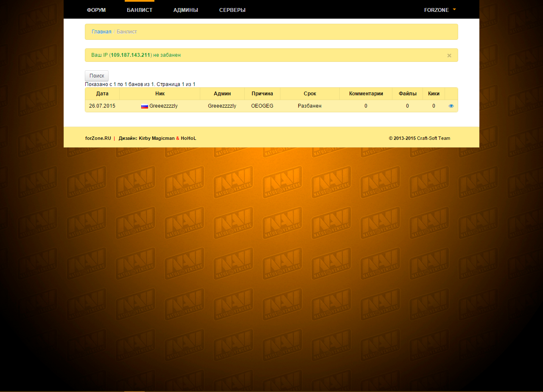543x392 pixels.
Task: Dismiss the IP not-banned alert
Action: click(449, 56)
